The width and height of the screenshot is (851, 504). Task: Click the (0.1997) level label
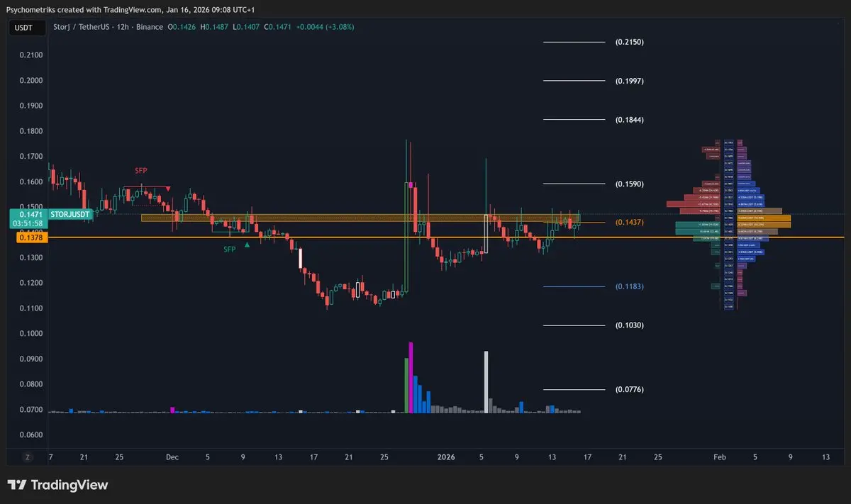(x=629, y=81)
